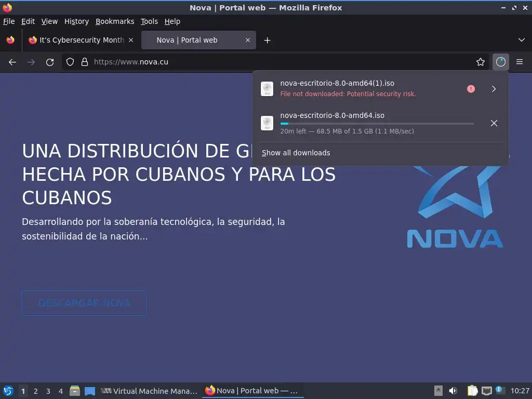Open the Tools menu

(x=149, y=21)
